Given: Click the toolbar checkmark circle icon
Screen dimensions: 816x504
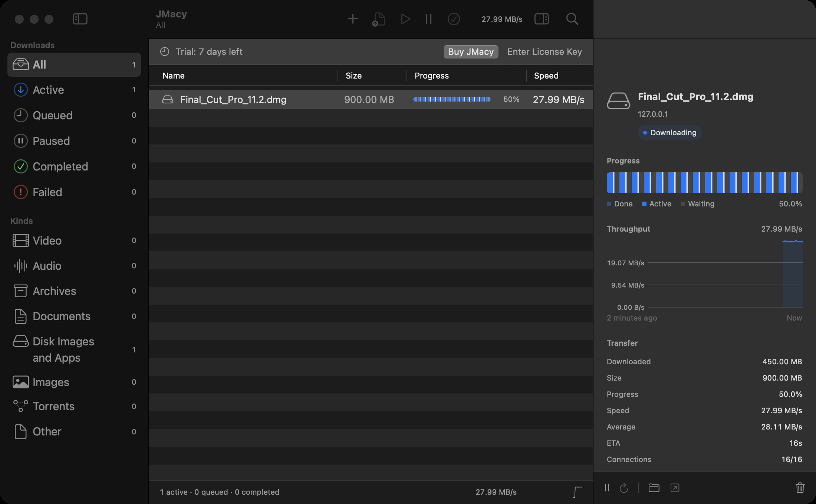Looking at the screenshot, I should click(x=454, y=19).
